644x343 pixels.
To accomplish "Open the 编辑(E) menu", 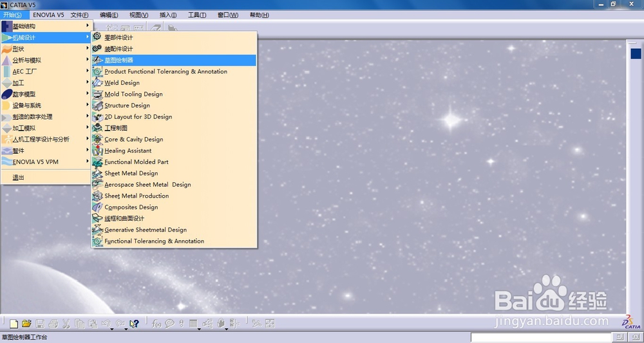I will pyautogui.click(x=109, y=15).
